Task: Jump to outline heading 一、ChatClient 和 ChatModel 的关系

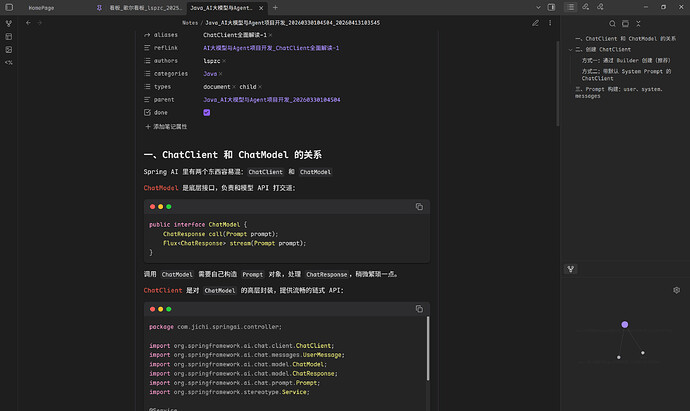Action: (625, 39)
